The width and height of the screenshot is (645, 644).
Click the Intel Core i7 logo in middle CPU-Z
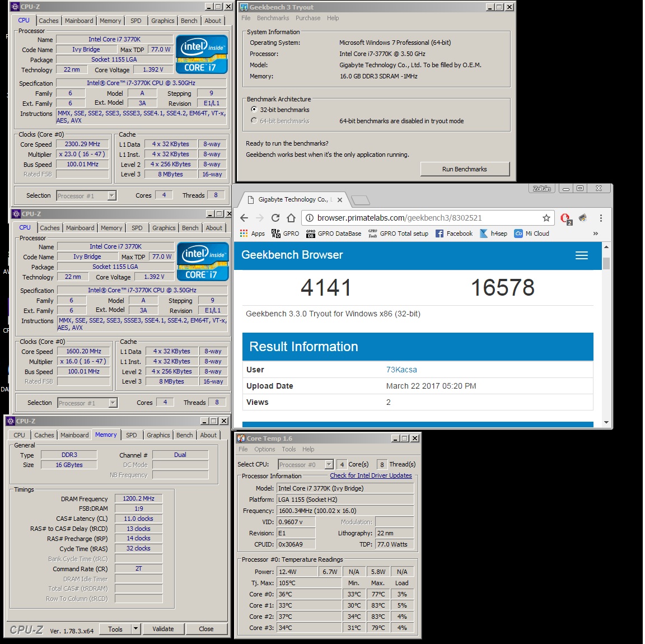tap(203, 262)
